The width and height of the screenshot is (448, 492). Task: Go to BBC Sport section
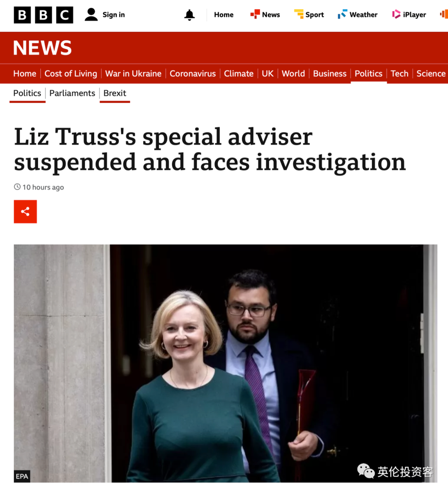point(309,15)
